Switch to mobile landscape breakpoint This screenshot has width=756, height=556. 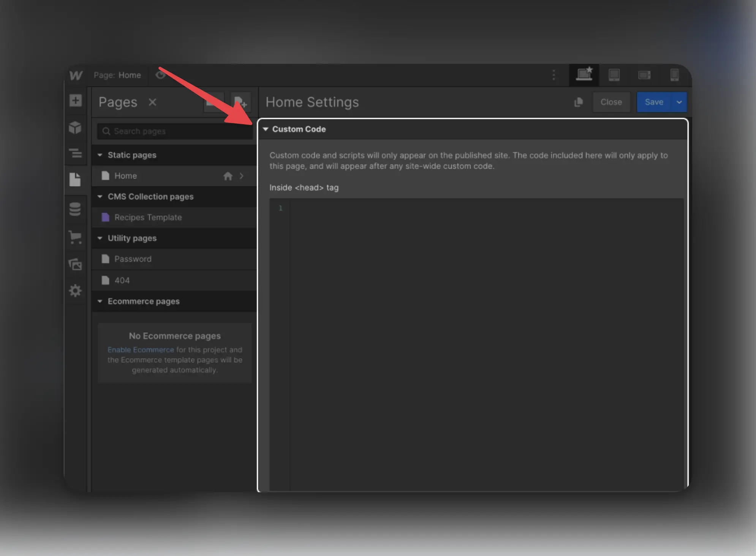pyautogui.click(x=644, y=75)
